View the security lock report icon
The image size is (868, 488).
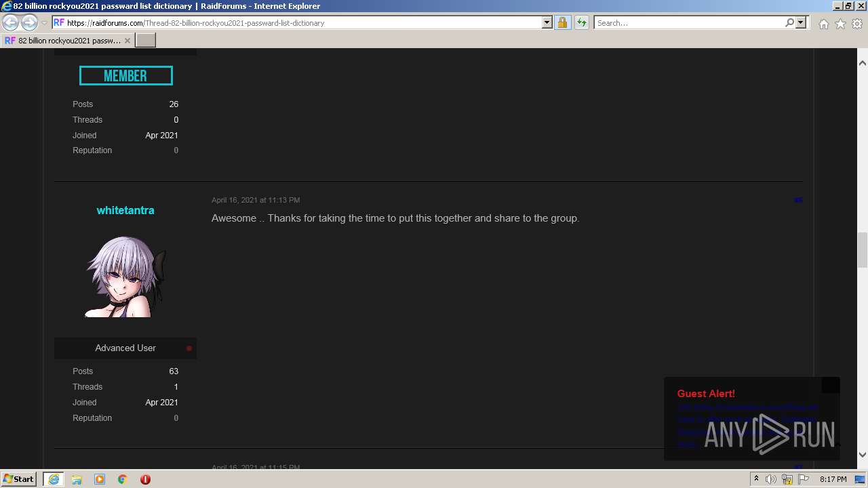coord(562,22)
